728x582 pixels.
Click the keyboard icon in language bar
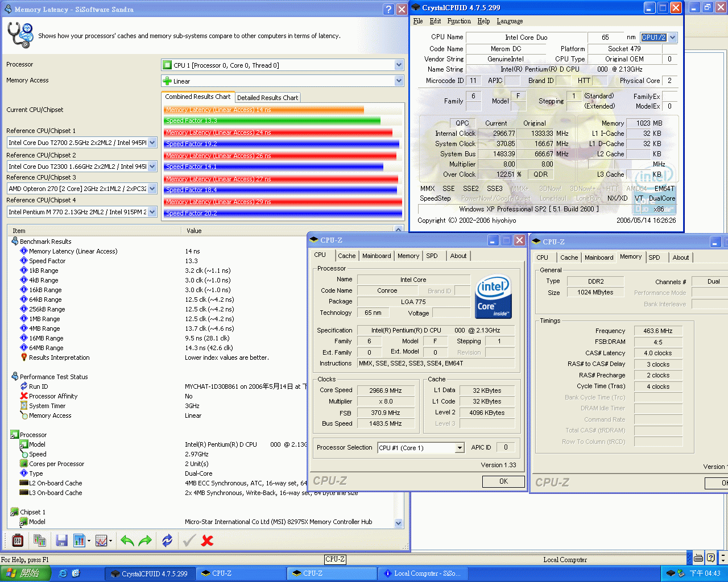[x=698, y=558]
